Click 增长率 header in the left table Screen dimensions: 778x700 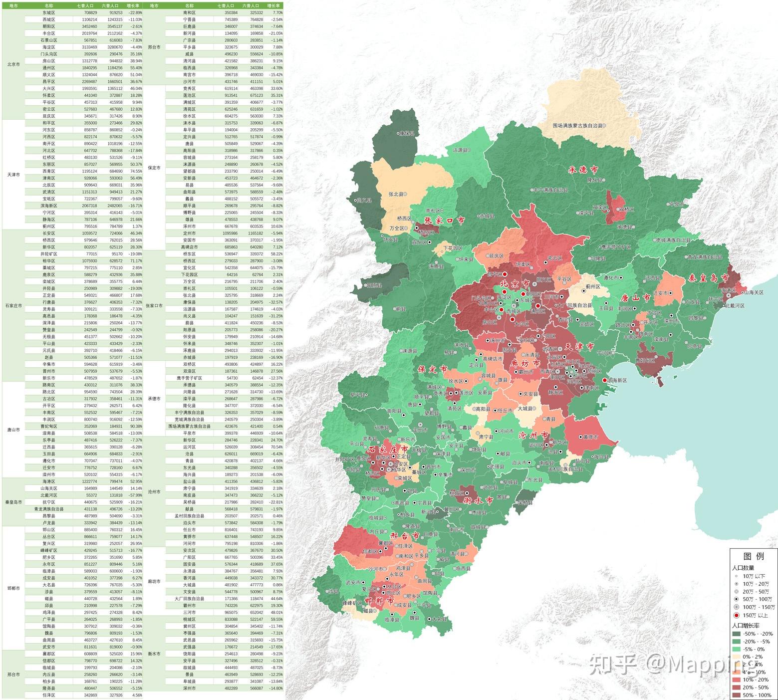pos(132,5)
